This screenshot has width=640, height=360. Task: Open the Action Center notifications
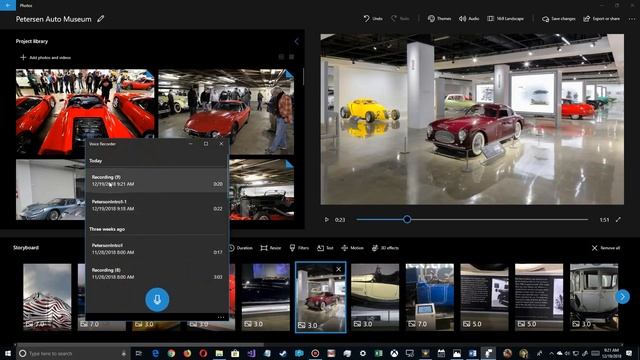pos(629,353)
